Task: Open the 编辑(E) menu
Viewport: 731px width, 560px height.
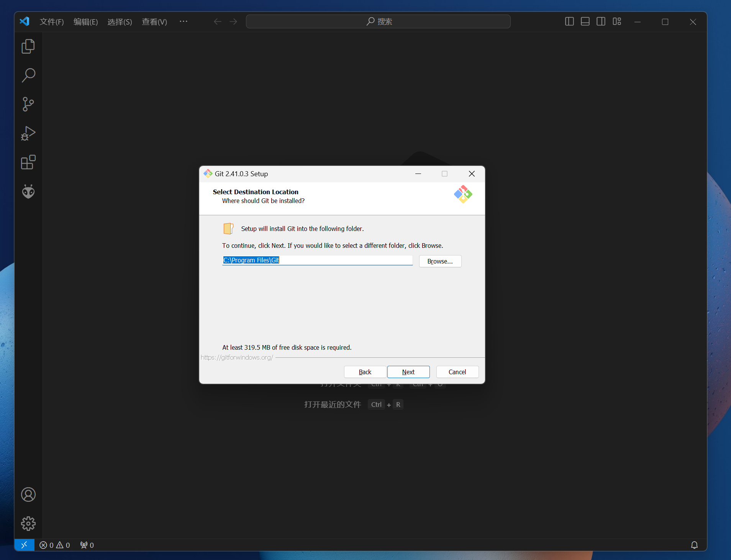Action: pos(85,21)
